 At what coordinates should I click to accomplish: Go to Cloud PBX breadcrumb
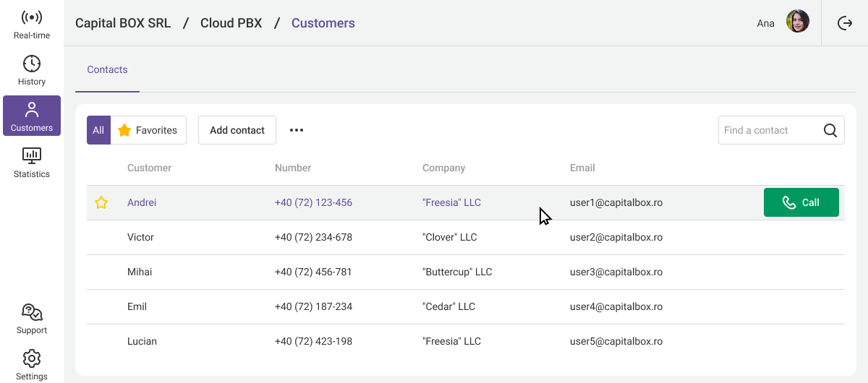(x=231, y=23)
